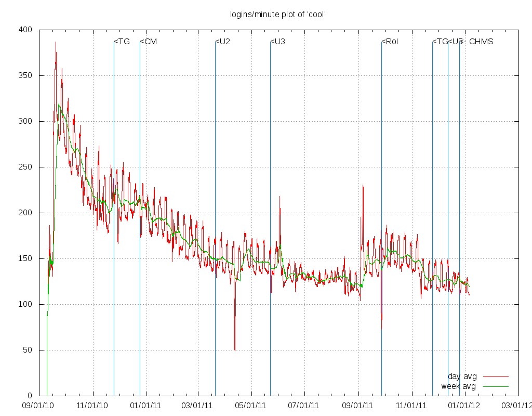Click the y-axis value 200

tap(25, 213)
